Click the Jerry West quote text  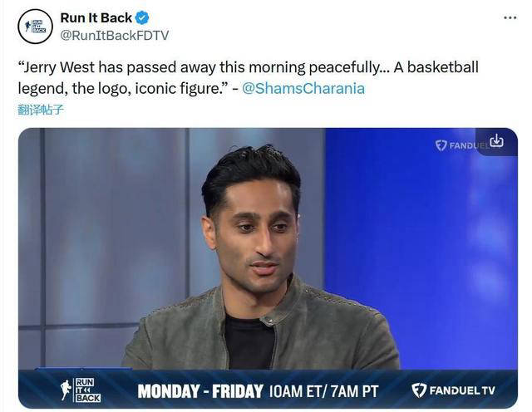249,77
